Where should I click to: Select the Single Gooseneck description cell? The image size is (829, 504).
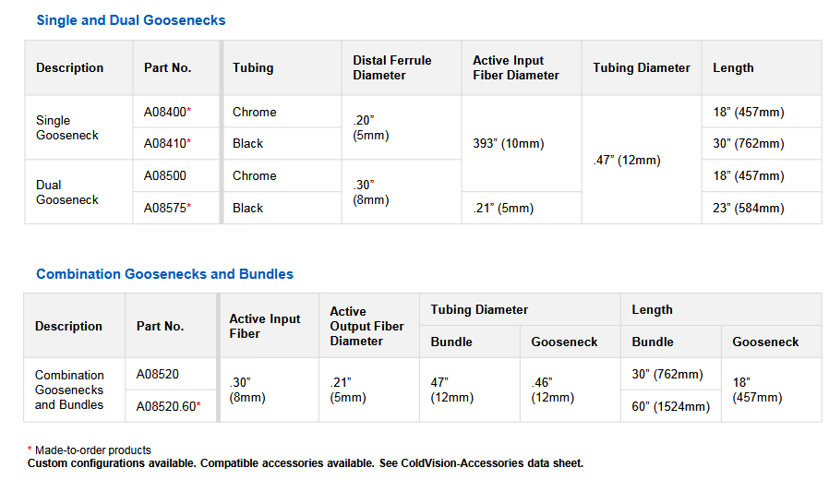click(66, 127)
